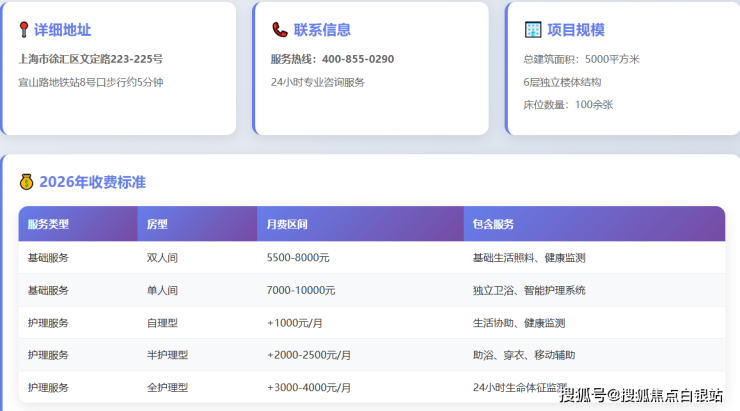Screen dimensions: 740x411
Task: Click the address 上海市徐汇区文定路223-225号
Action: coord(91,59)
